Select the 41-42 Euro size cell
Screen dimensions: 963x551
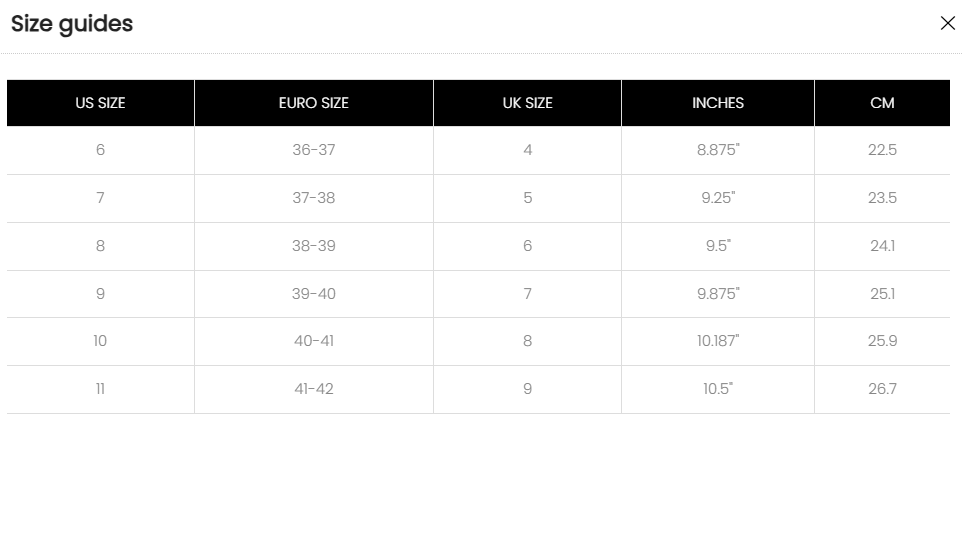314,389
